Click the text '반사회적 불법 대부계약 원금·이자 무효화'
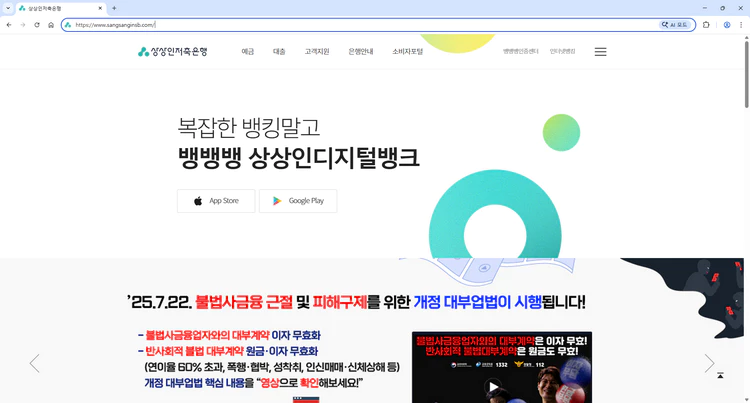 point(232,351)
